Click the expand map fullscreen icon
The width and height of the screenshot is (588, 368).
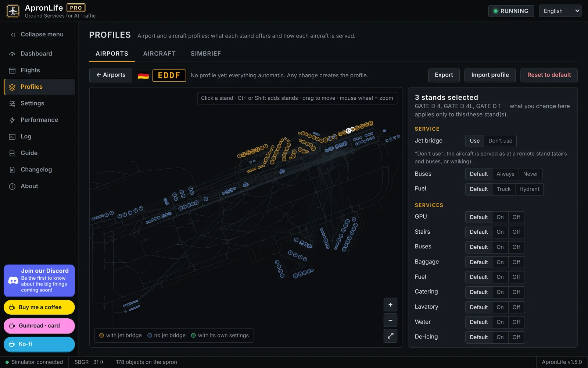tap(390, 336)
